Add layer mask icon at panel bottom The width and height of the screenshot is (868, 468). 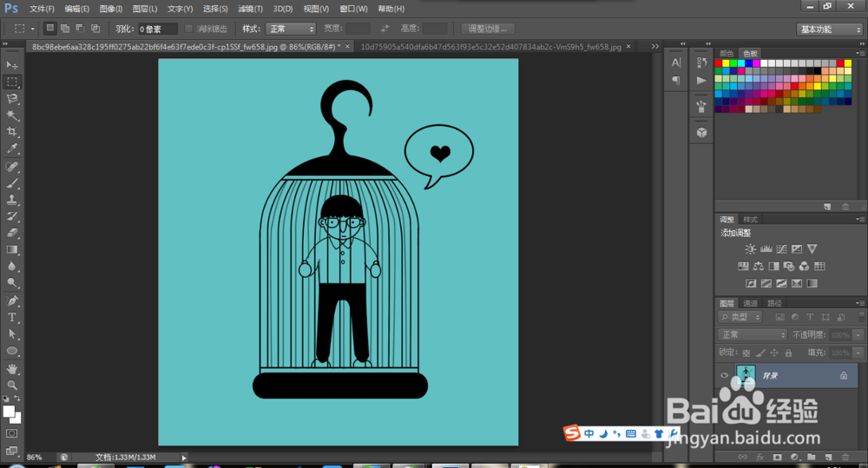pos(777,457)
